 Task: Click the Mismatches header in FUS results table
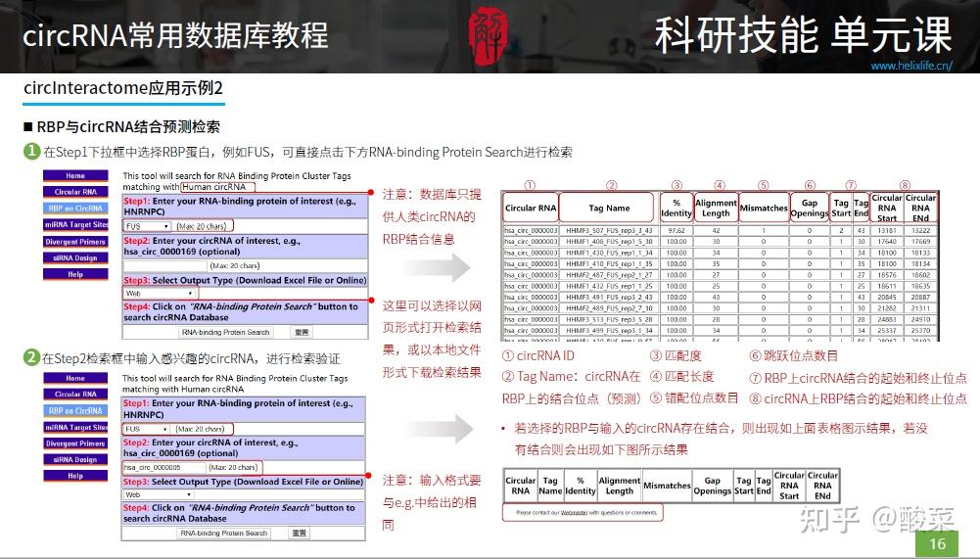click(763, 208)
